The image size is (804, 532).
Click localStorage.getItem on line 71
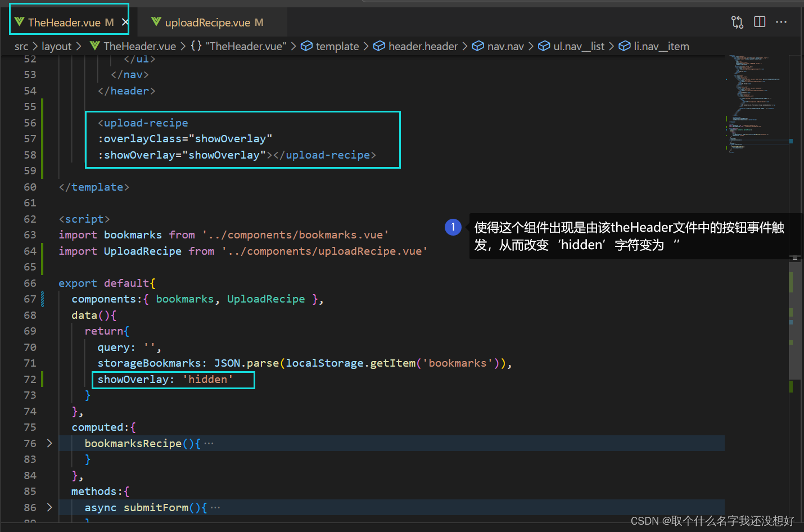pos(351,363)
